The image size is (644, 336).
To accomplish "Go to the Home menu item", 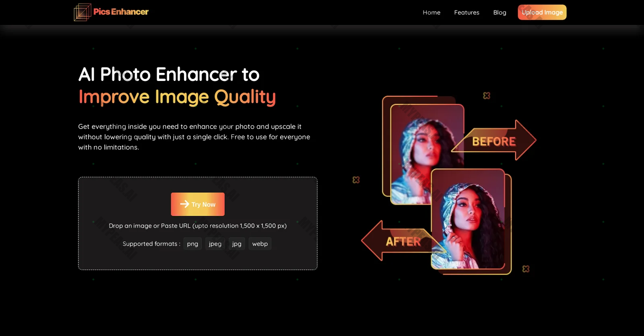I will 431,12.
